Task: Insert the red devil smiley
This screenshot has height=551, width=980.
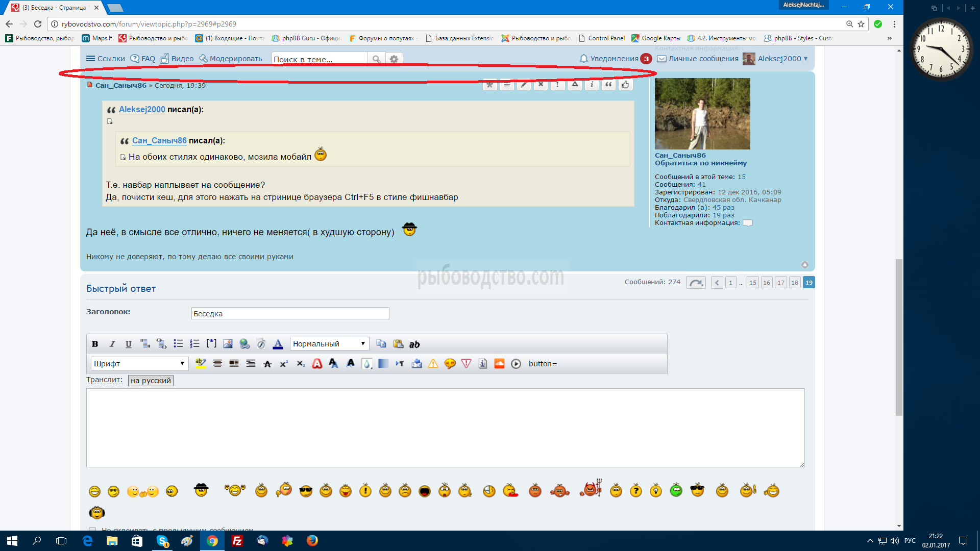Action: 591,489
